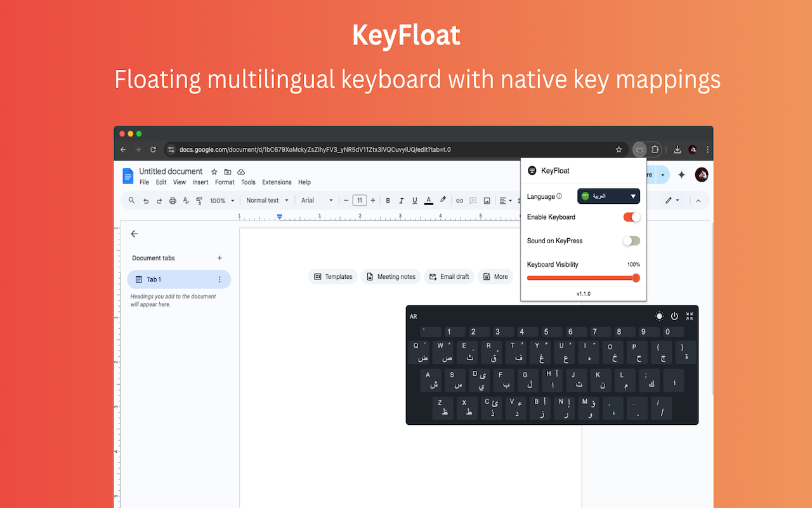Apply Bold formatting
This screenshot has width=812, height=508.
pyautogui.click(x=388, y=201)
